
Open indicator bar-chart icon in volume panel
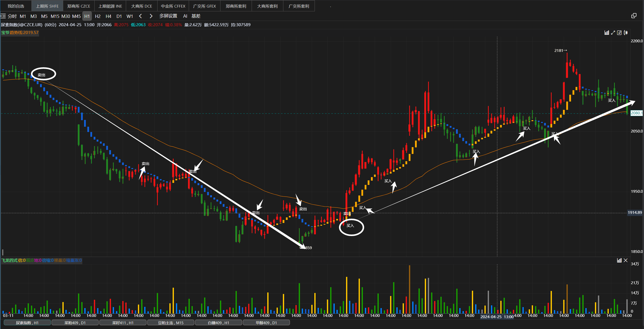[619, 260]
